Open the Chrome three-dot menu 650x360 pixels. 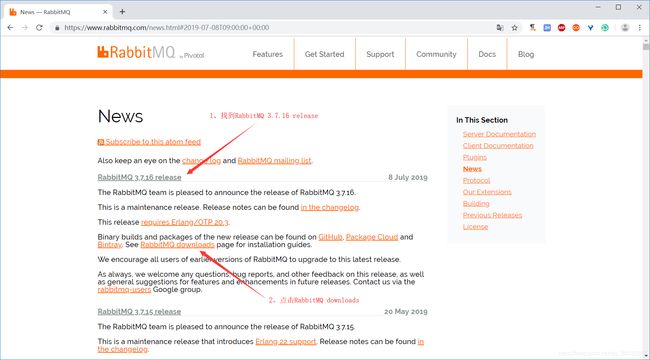(x=640, y=28)
